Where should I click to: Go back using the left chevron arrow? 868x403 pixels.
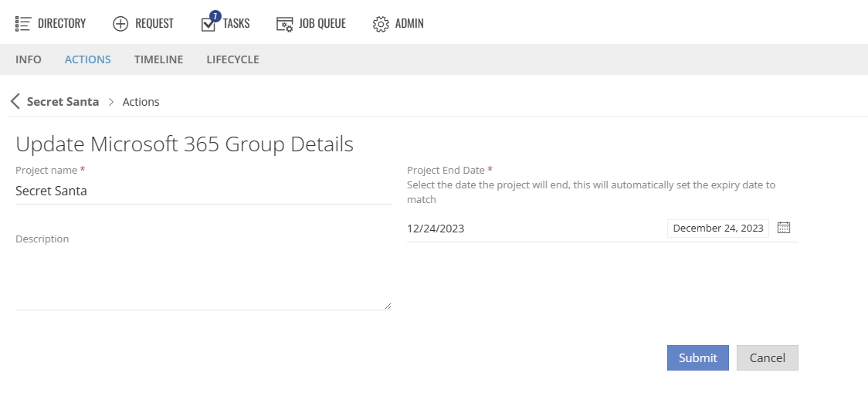point(15,101)
